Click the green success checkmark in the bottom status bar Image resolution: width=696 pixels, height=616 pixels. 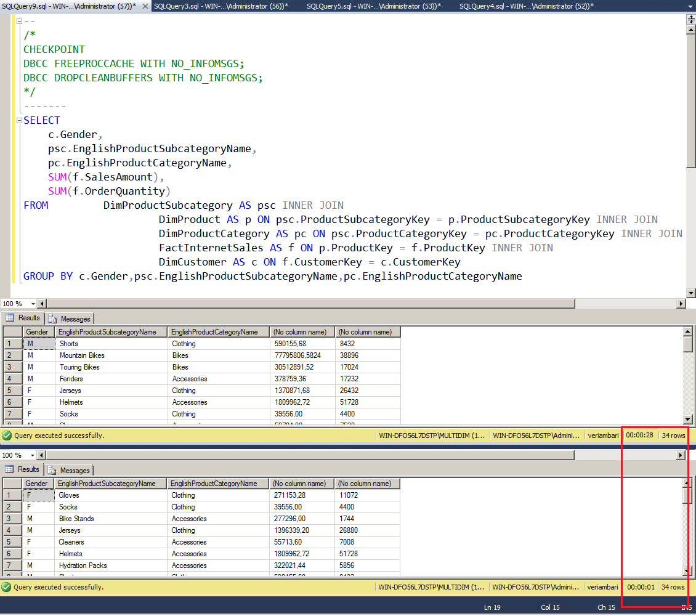coord(6,586)
